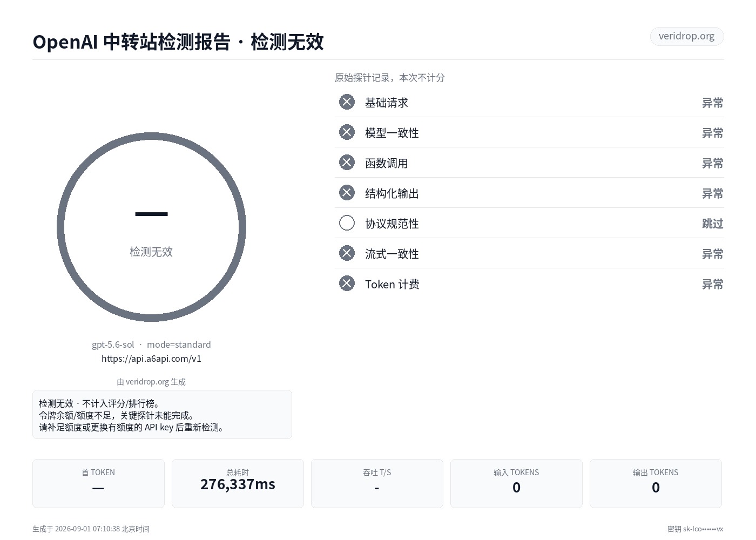The height and width of the screenshot is (540, 756).
Task: Click the empty circle icon beside 协议规范性
Action: (x=347, y=223)
